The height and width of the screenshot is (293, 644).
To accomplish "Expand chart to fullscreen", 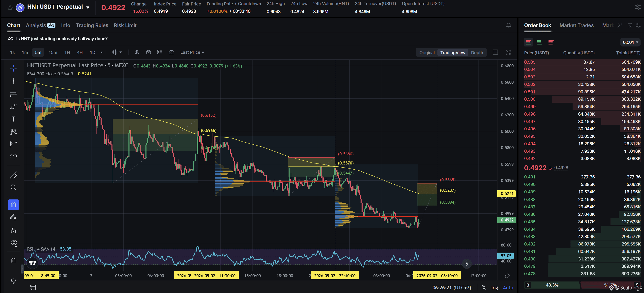I will point(508,52).
